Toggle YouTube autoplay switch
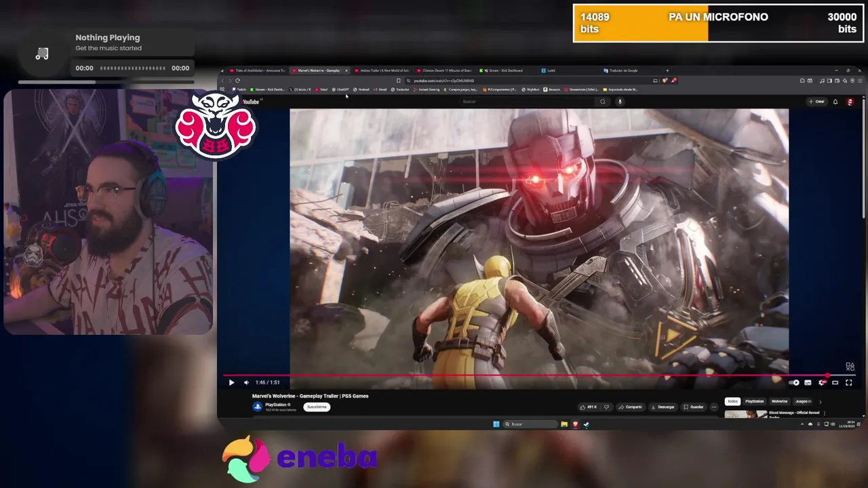This screenshot has height=488, width=868. click(795, 382)
